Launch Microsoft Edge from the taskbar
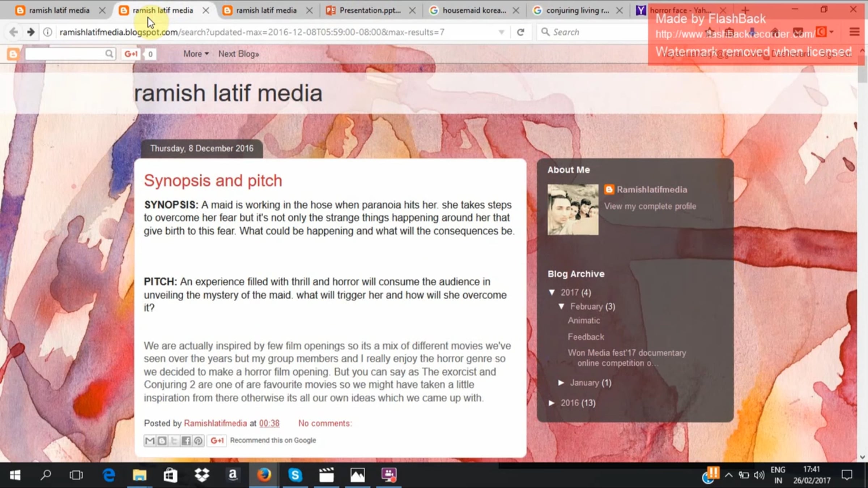Image resolution: width=868 pixels, height=488 pixels. (109, 475)
